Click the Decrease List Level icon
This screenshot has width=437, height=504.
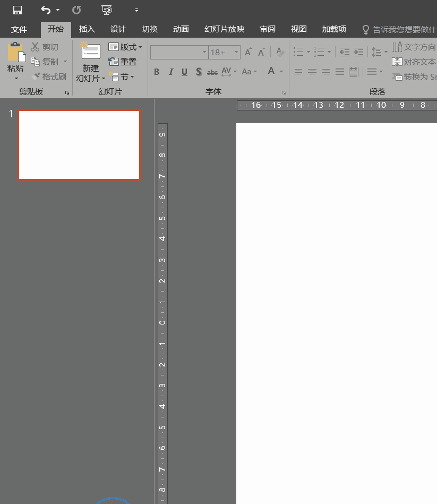coord(345,52)
